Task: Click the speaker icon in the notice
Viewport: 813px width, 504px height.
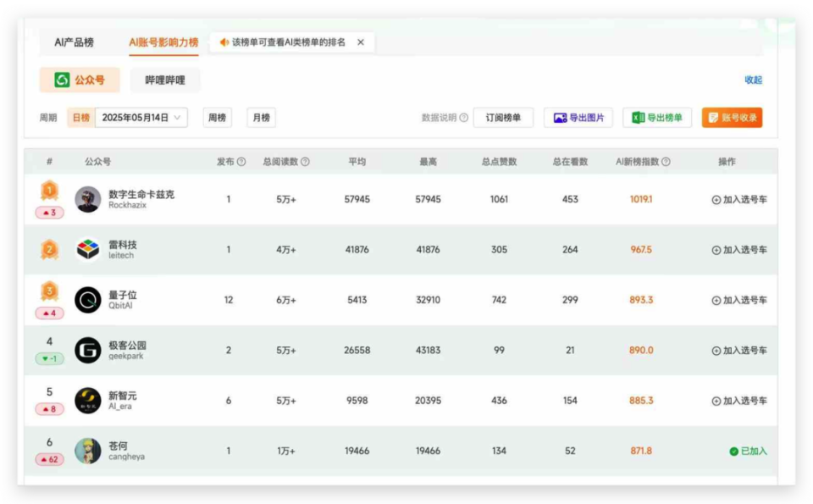Action: pos(224,42)
